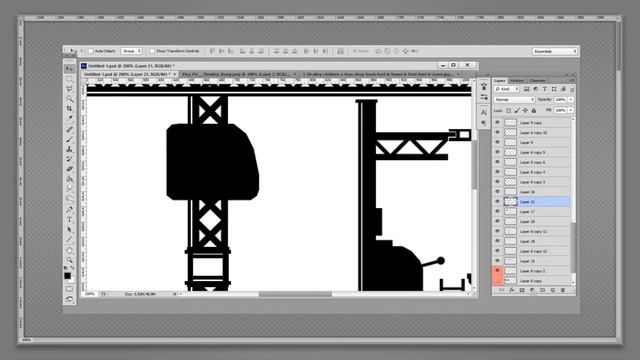Select the Eyedropper tool
Viewport: 640px width, 360px height.
69,118
